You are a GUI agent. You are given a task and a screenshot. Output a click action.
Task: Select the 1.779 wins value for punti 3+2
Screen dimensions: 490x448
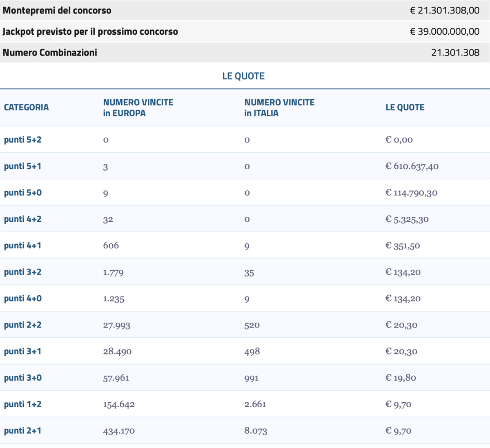(113, 272)
